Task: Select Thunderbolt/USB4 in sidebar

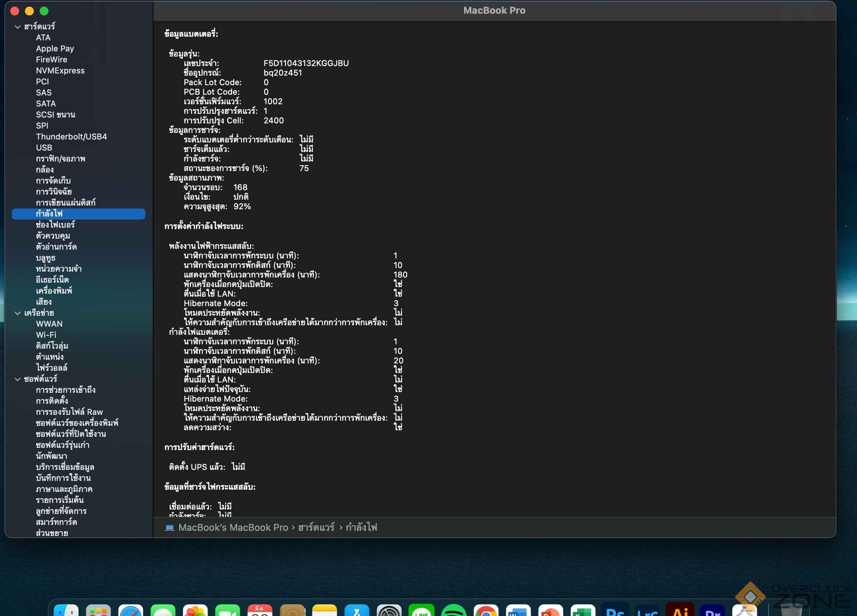Action: 71,137
